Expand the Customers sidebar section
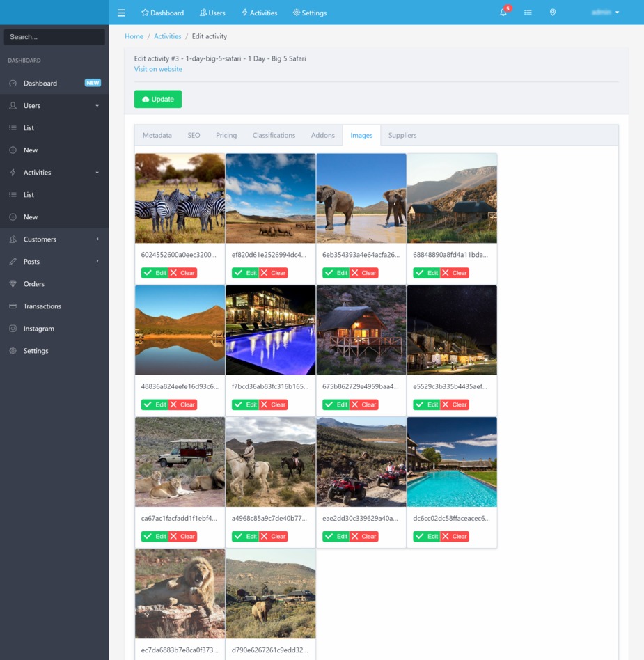Screen dimensions: 644x660 click(40, 239)
